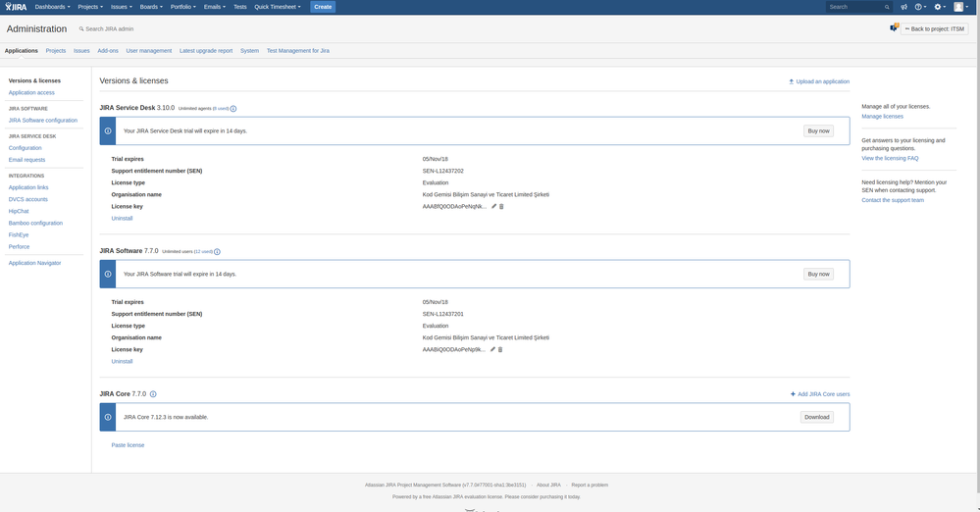
Task: Click Uninstall under JIRA Software
Action: coord(122,361)
